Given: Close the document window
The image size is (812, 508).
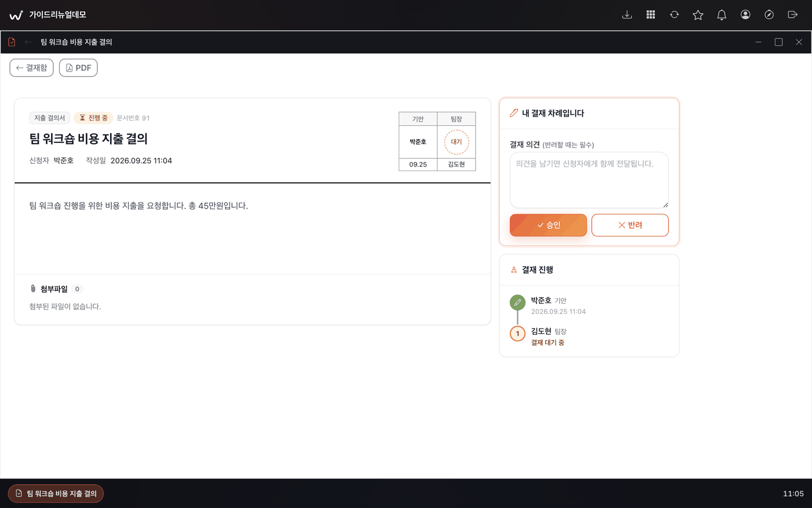Looking at the screenshot, I should pyautogui.click(x=799, y=42).
